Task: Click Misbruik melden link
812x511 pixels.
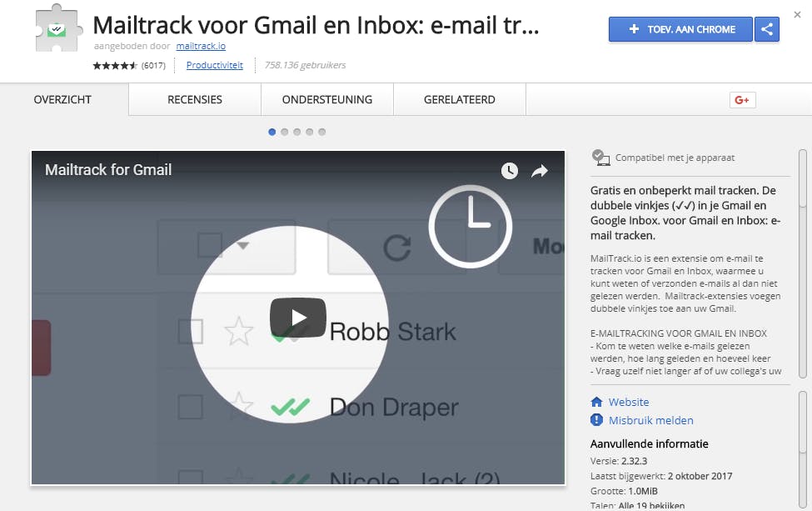Action: 651,420
